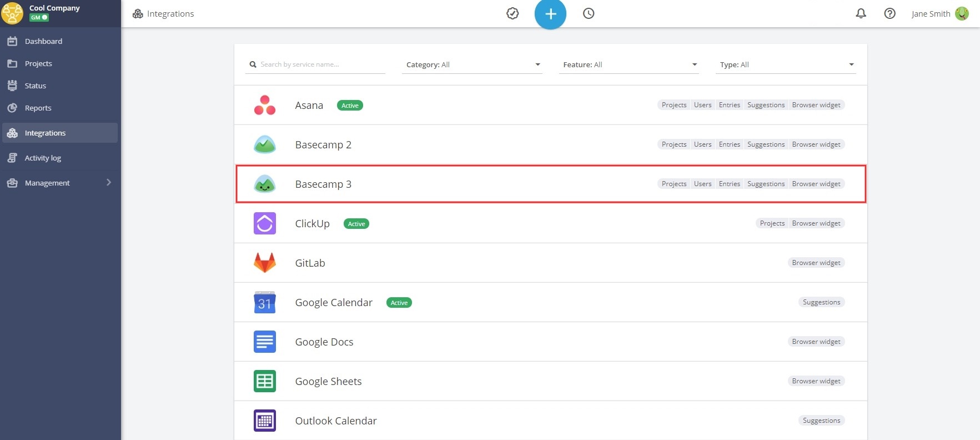Click Google Calendar's Active badge
The width and height of the screenshot is (980, 440).
tap(399, 303)
